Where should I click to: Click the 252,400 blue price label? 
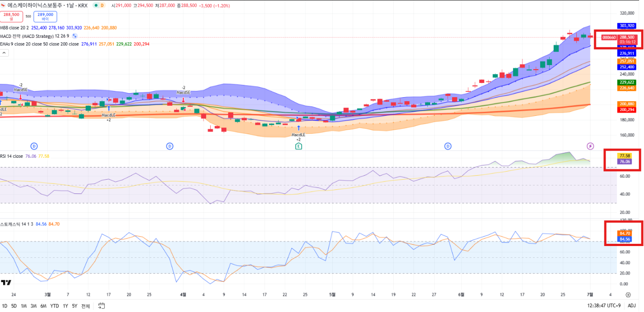tap(627, 67)
